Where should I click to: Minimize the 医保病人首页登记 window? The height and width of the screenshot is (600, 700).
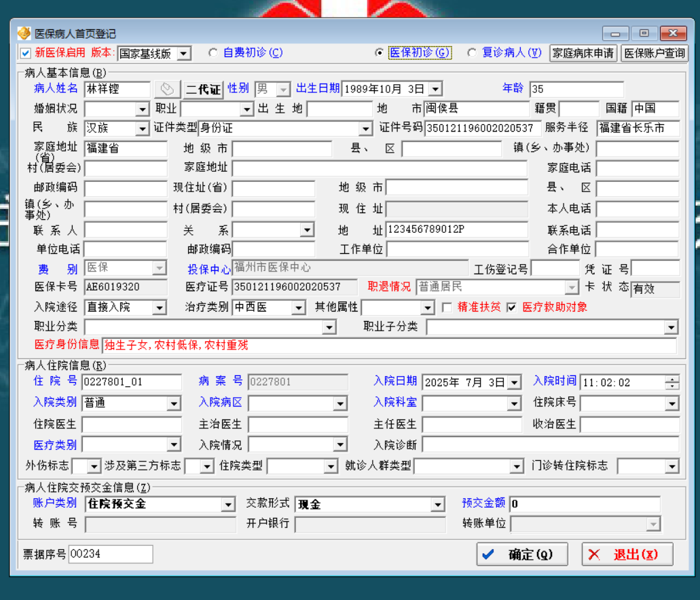click(616, 33)
